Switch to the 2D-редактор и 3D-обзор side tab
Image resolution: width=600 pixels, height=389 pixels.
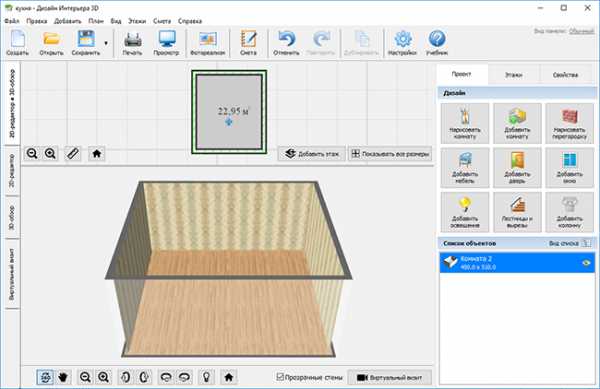[12, 103]
